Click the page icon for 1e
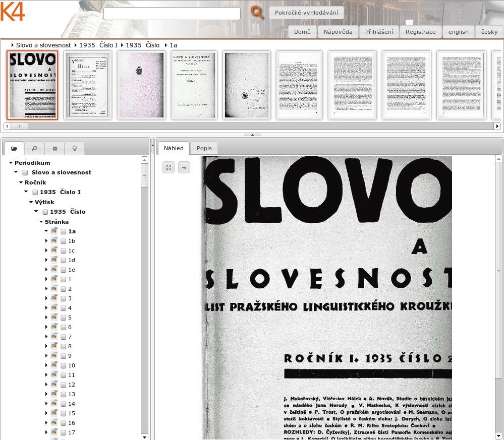The width and height of the screenshot is (504, 440). [x=54, y=270]
